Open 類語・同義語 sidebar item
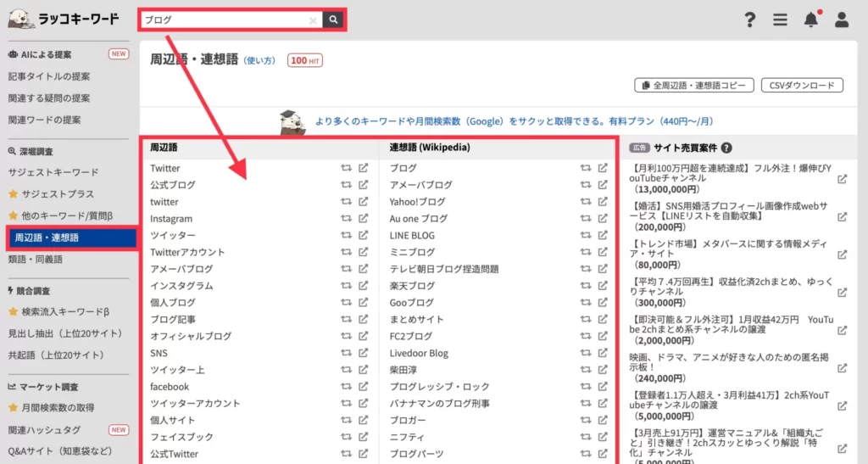 click(36, 259)
